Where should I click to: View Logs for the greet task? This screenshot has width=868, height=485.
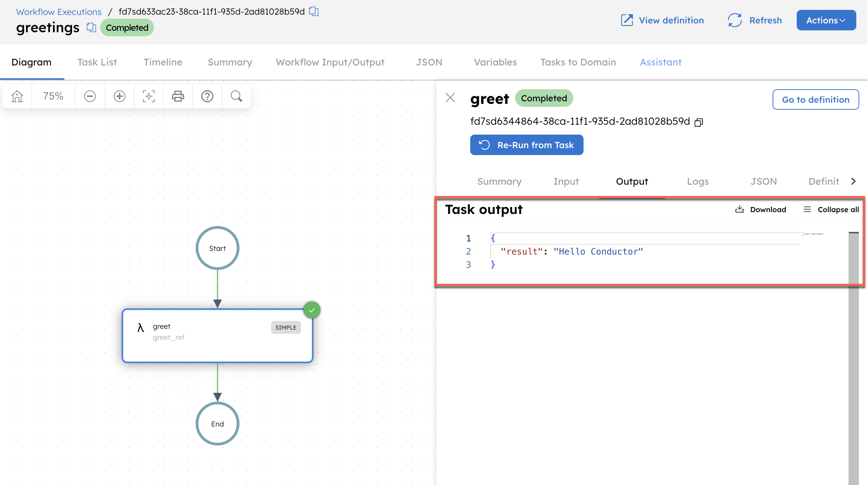click(697, 181)
